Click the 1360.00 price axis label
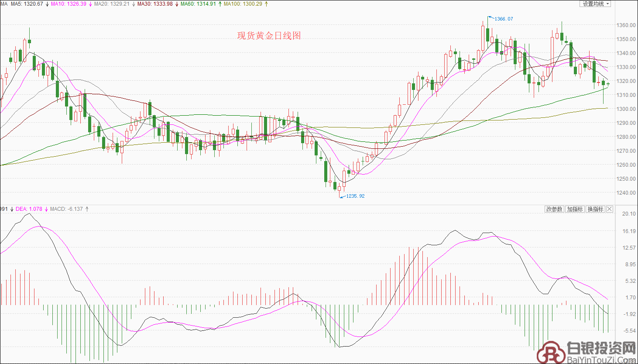 (626, 25)
